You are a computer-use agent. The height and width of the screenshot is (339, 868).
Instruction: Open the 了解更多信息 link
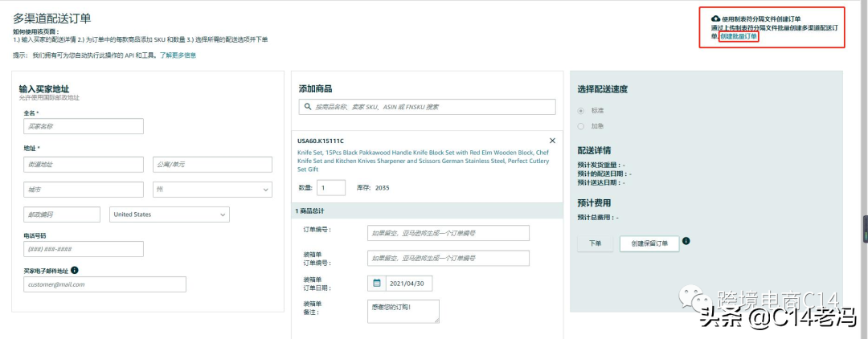pos(177,55)
